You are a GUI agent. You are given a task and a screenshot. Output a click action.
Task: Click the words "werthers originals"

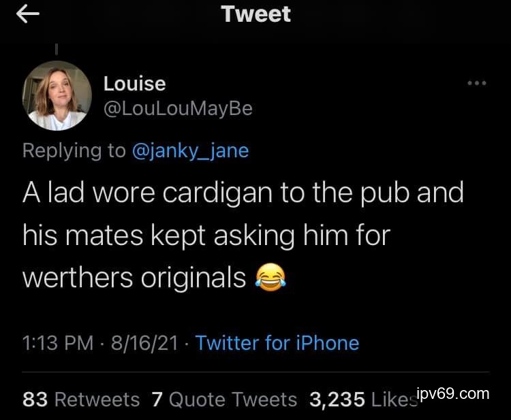134,278
